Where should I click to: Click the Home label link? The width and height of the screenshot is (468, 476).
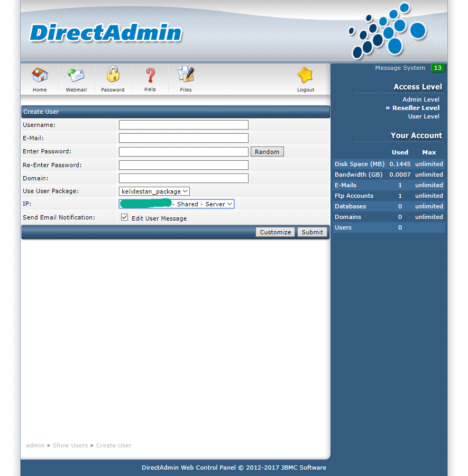pyautogui.click(x=40, y=90)
